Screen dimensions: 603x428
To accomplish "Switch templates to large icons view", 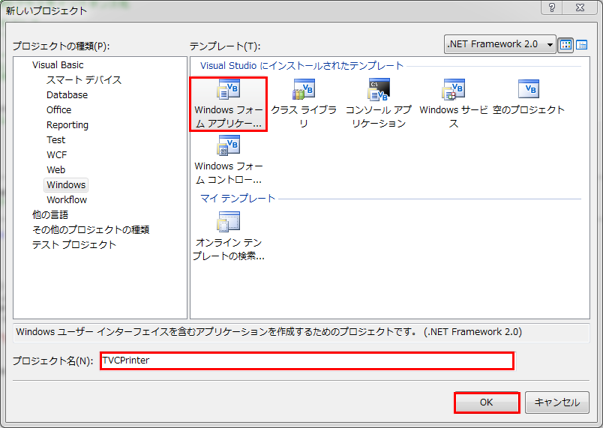I will [566, 45].
